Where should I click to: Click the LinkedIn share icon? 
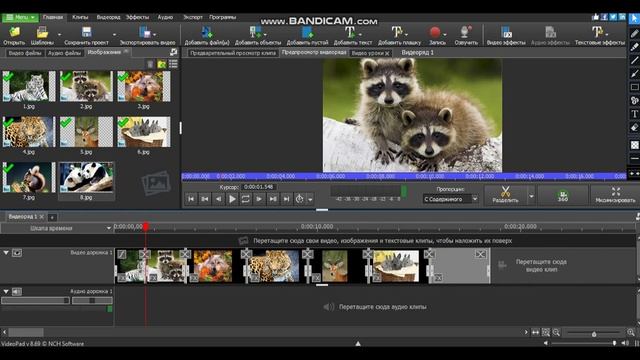[622, 17]
